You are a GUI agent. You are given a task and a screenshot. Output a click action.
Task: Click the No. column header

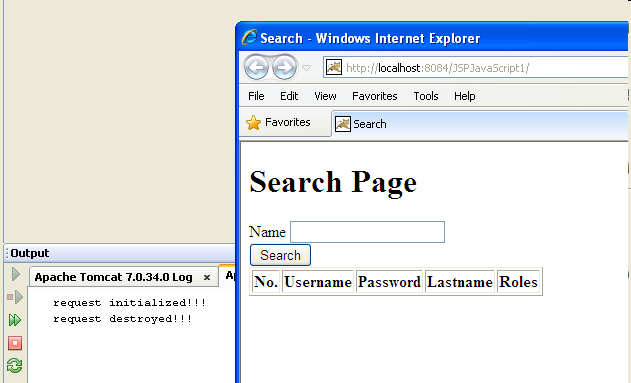(x=266, y=282)
